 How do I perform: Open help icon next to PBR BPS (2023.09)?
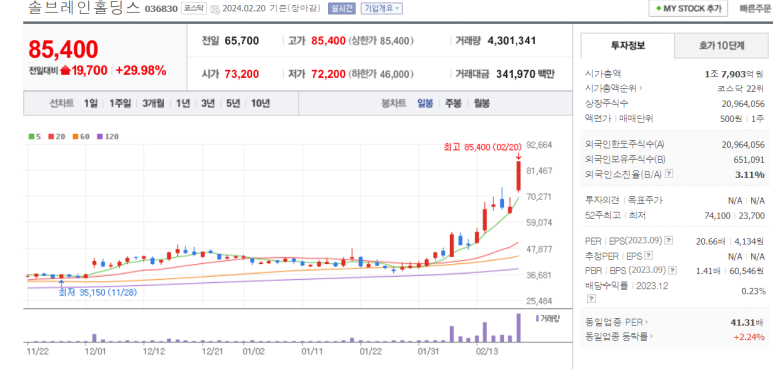click(x=673, y=270)
